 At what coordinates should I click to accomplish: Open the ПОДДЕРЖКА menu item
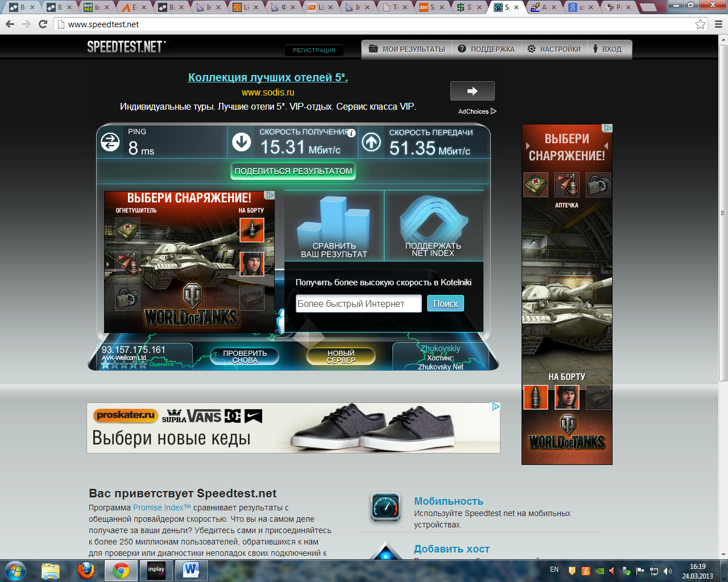pos(486,49)
